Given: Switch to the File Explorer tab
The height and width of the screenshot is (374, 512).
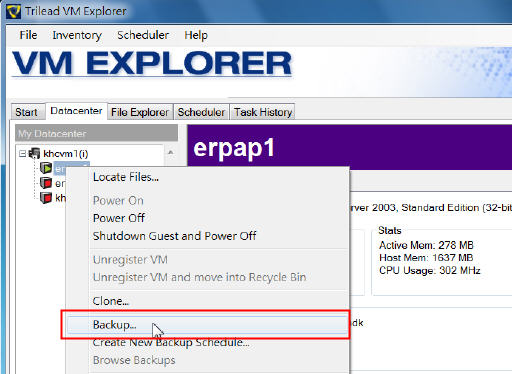Looking at the screenshot, I should (x=140, y=112).
